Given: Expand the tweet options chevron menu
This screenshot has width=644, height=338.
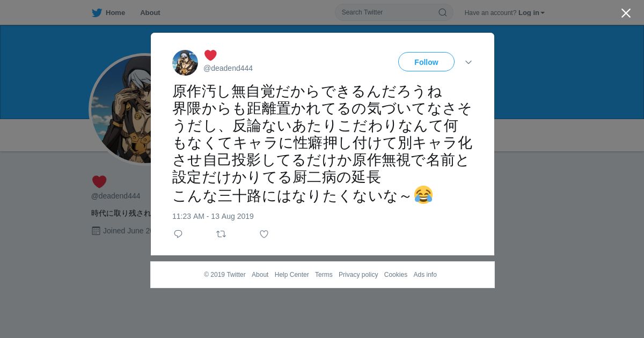Looking at the screenshot, I should pos(469,62).
